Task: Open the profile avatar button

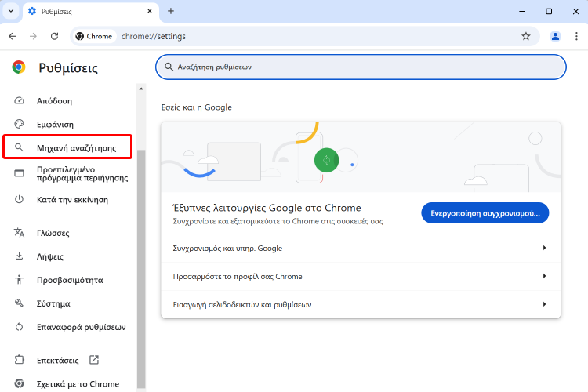Action: click(x=555, y=36)
